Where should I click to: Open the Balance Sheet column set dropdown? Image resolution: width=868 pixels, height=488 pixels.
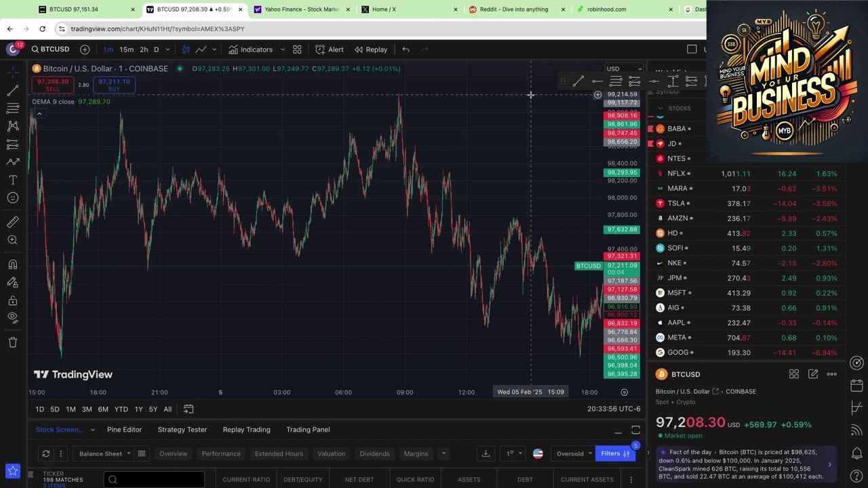pyautogui.click(x=105, y=453)
